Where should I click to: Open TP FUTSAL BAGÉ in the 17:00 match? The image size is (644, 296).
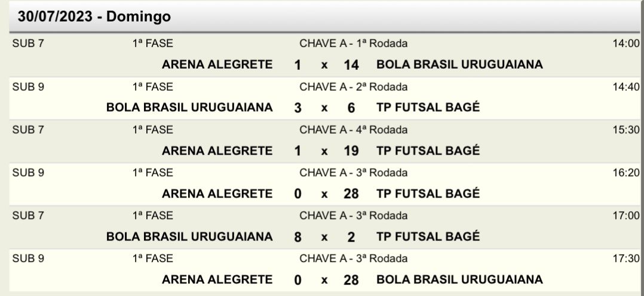[x=428, y=236]
